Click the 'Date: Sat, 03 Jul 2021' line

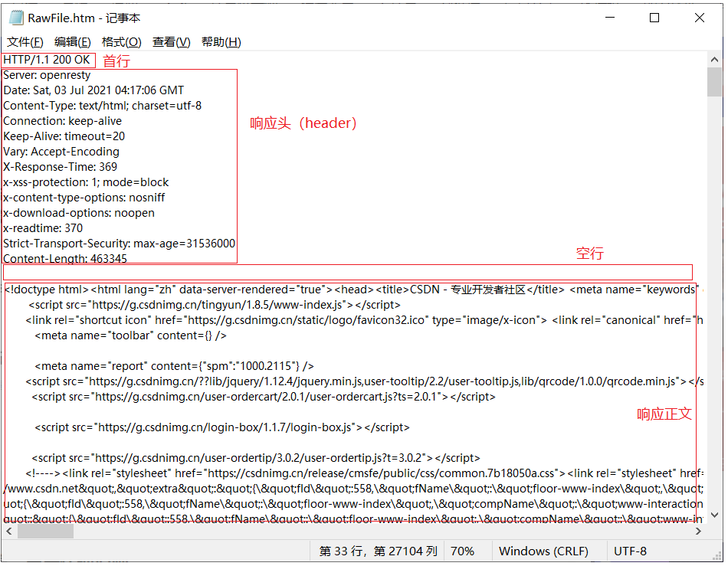(x=93, y=90)
